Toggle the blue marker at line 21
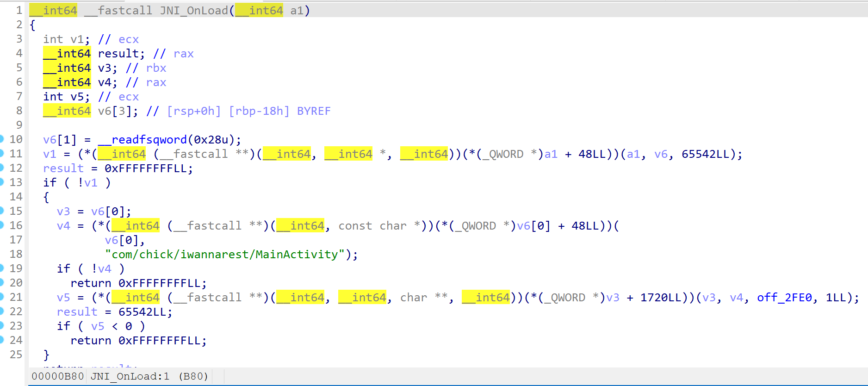Screen dimensions: 868x386 click(x=2, y=297)
